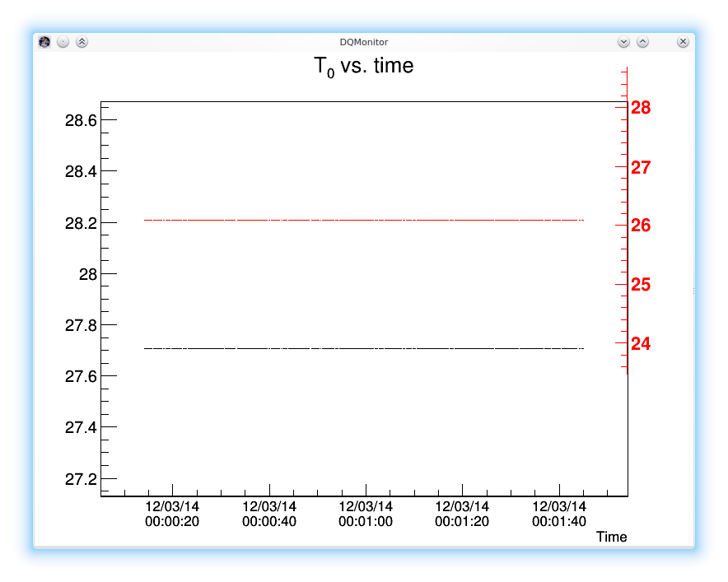Click the top border line of the plot frame
Viewport: 728px width, 582px height.
tap(362, 100)
